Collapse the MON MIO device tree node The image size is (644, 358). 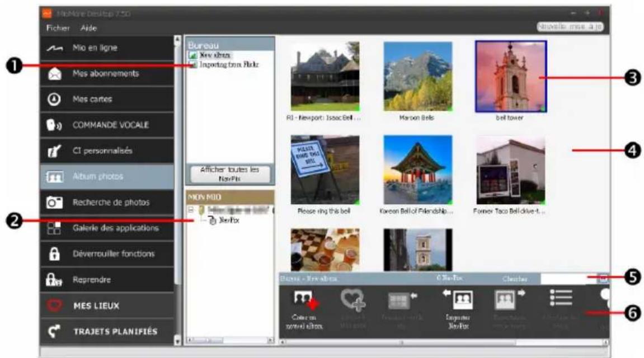(x=191, y=210)
